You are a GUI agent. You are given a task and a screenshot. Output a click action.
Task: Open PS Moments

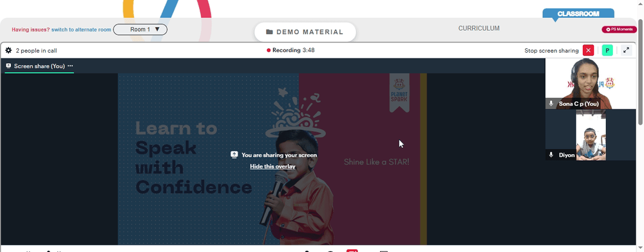[619, 30]
